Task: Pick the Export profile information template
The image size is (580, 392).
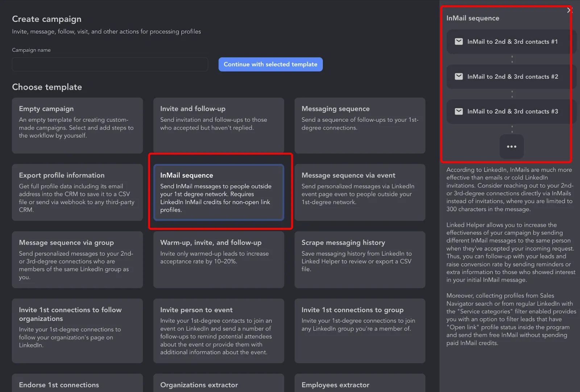Action: click(x=77, y=192)
